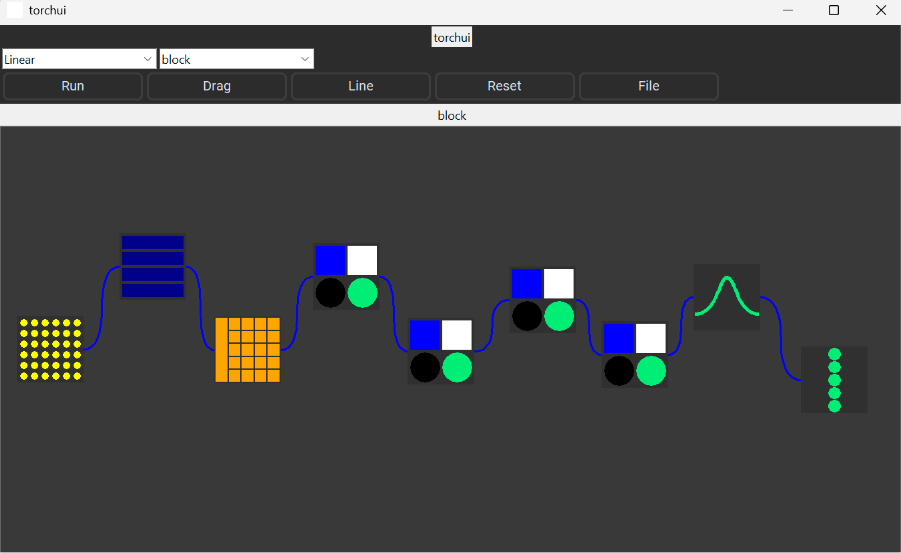Viewport: 901px width, 553px height.
Task: Select the block tab header
Action: (450, 116)
